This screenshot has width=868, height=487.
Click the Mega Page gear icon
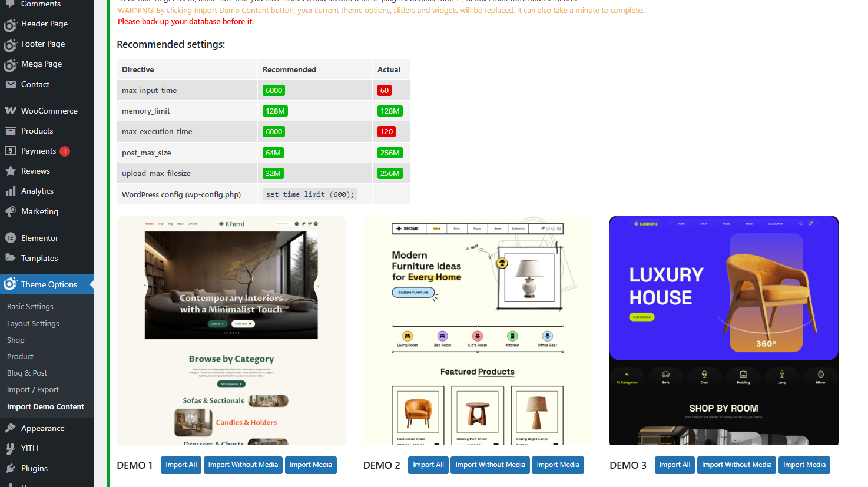click(11, 64)
